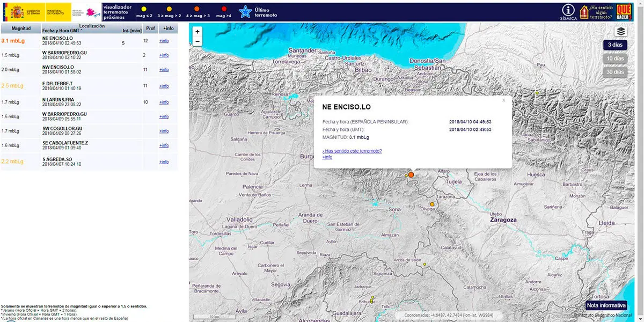Viewport: 644px width, 322px height.
Task: Show earthquakes from the last 30 días
Action: coord(616,72)
